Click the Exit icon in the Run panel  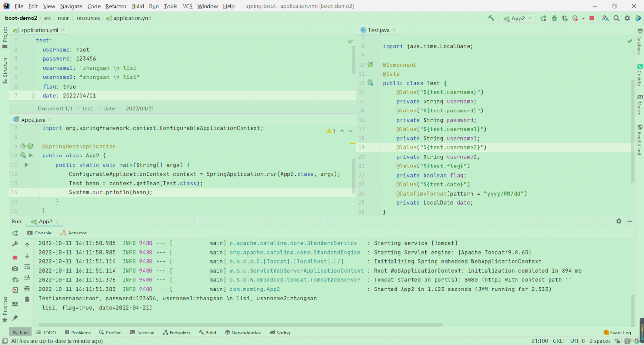pos(15,290)
